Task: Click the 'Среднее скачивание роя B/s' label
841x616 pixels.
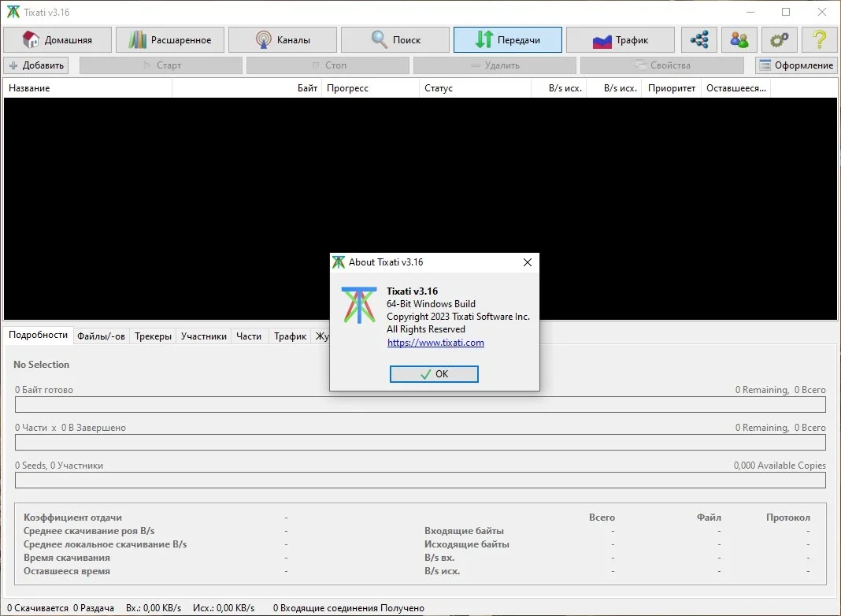Action: coord(89,531)
